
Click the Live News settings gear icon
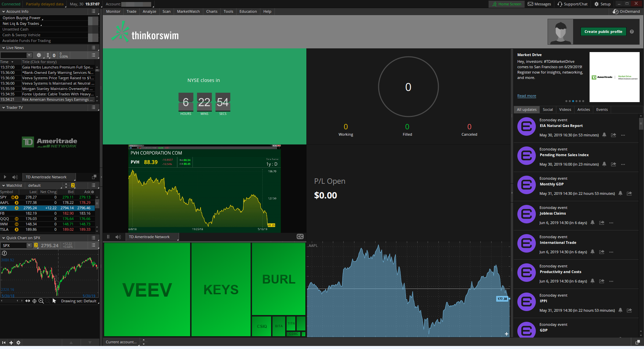(39, 55)
